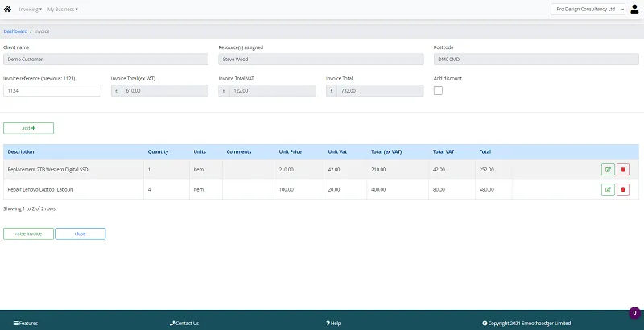The height and width of the screenshot is (330, 644).
Task: Click the Client name field Demo Customer
Action: pos(105,59)
